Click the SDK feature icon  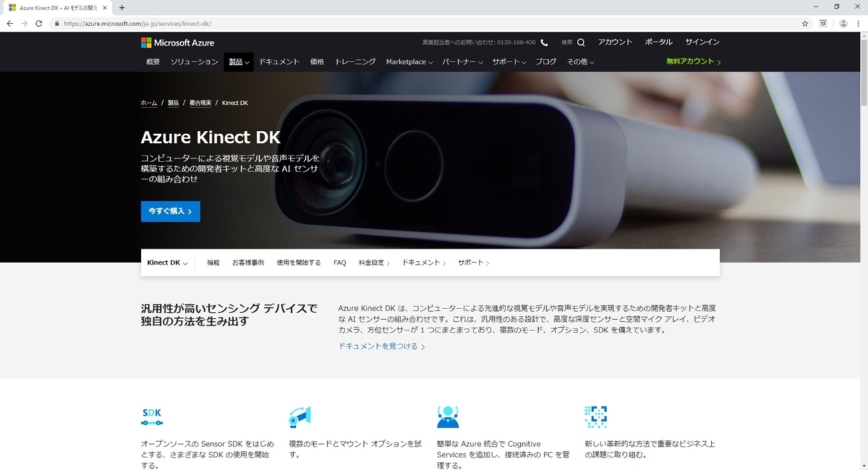click(x=152, y=417)
